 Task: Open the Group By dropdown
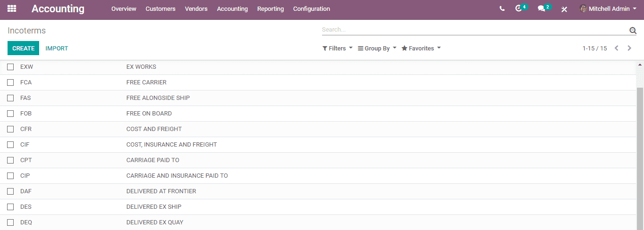tap(377, 48)
